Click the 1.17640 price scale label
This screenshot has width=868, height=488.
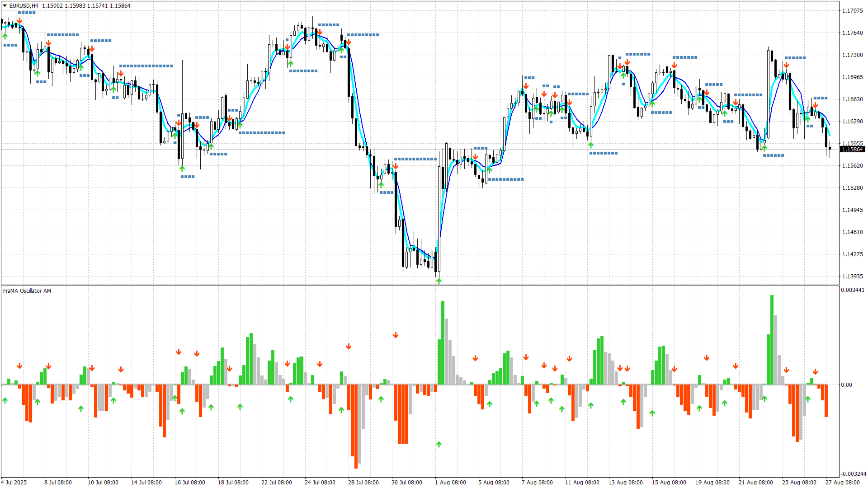(853, 33)
